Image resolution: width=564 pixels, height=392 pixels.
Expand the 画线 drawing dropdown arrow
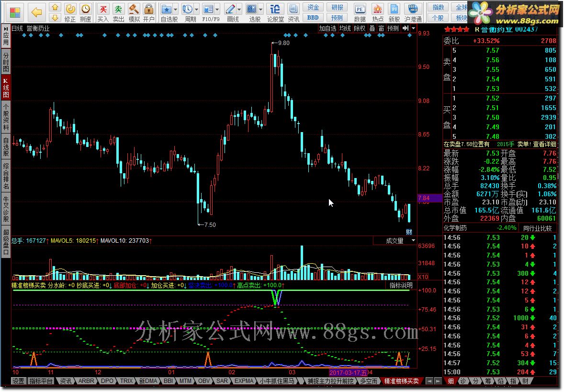click(x=239, y=10)
